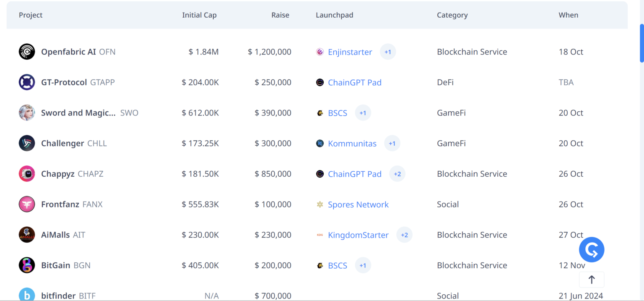Open the ChainGPT Pad link in GT-Protocol row
This screenshot has height=301, width=644.
pyautogui.click(x=355, y=82)
